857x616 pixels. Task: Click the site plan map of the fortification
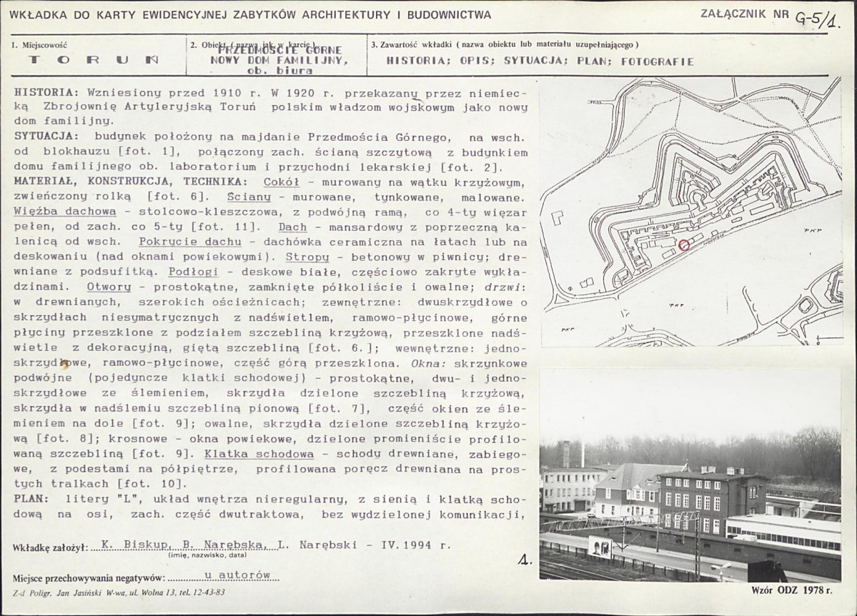point(690,212)
